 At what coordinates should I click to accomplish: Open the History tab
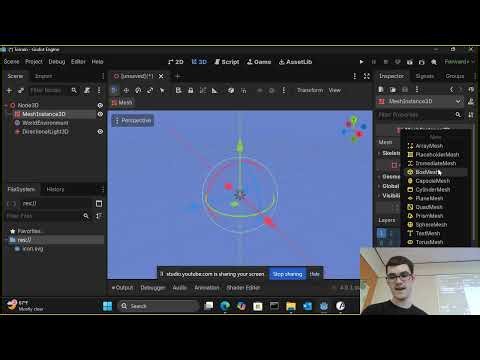(55, 189)
